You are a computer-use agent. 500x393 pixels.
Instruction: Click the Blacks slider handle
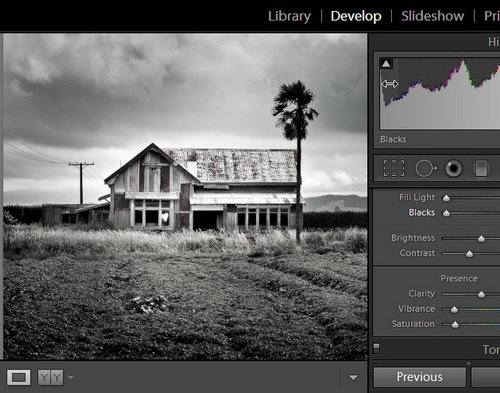(x=446, y=213)
